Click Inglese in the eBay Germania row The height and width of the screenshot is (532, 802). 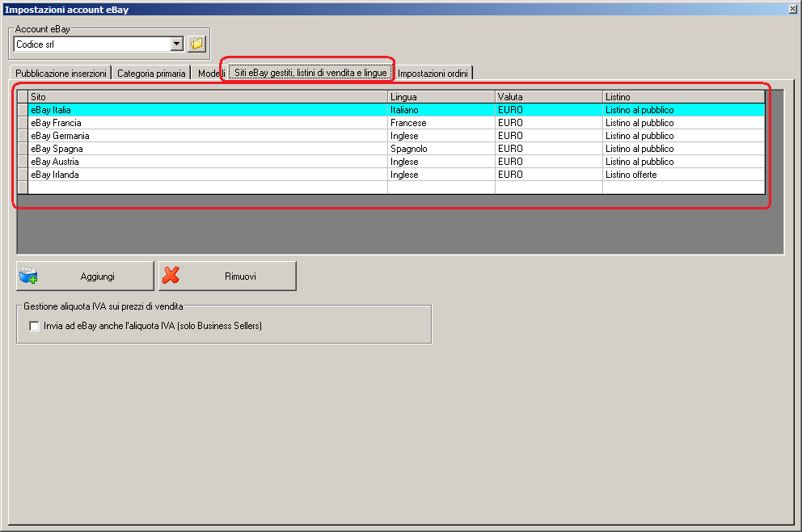click(x=441, y=136)
